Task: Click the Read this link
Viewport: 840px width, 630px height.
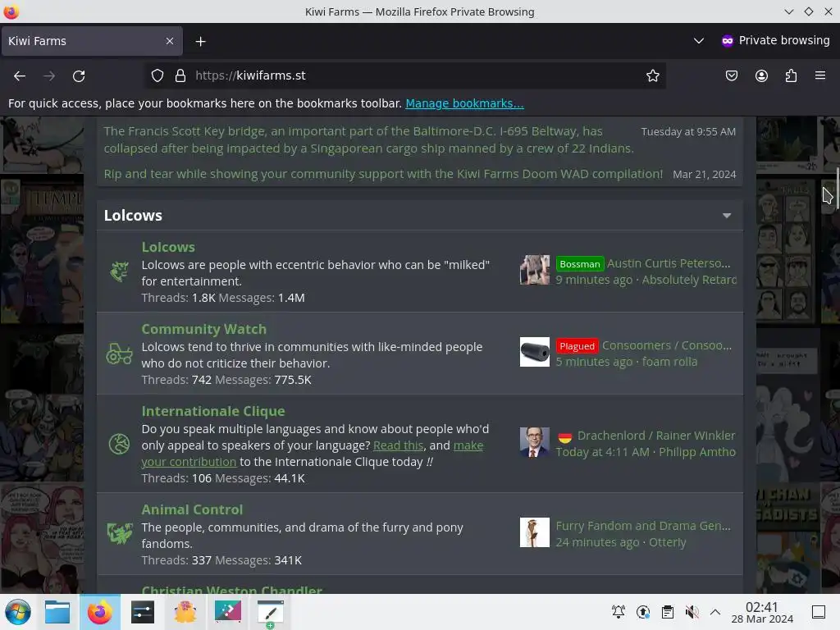Action: point(398,445)
